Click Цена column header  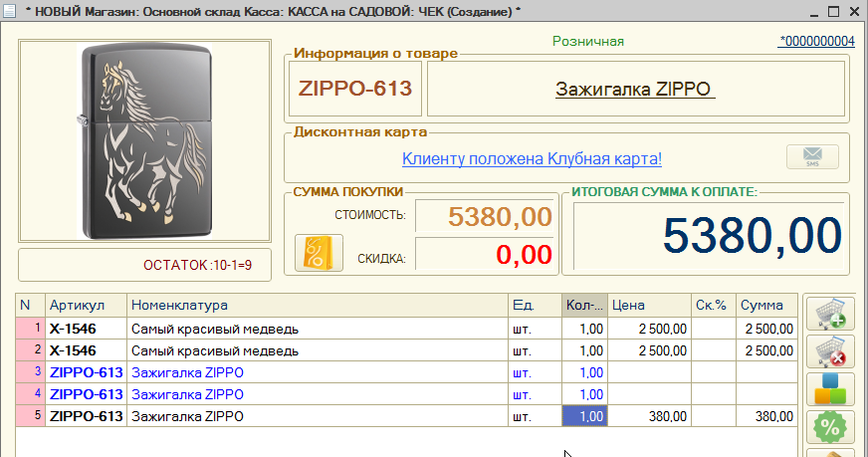[x=649, y=306]
